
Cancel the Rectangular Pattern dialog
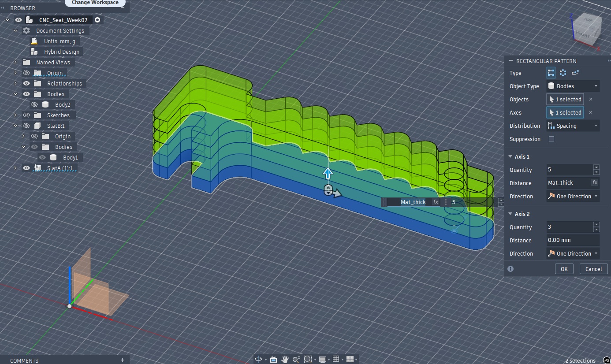pos(593,269)
